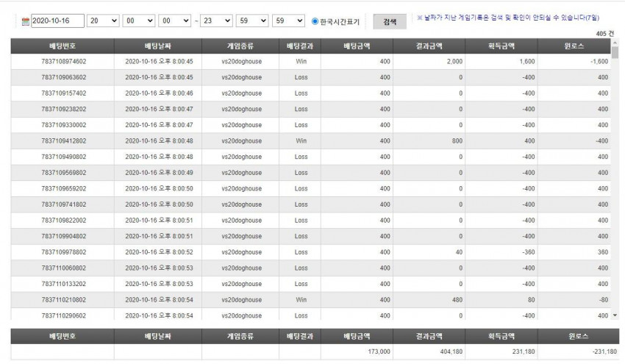Image resolution: width=625 pixels, height=364 pixels.
Task: Click the Win result for bet 7837110210802
Action: click(301, 300)
